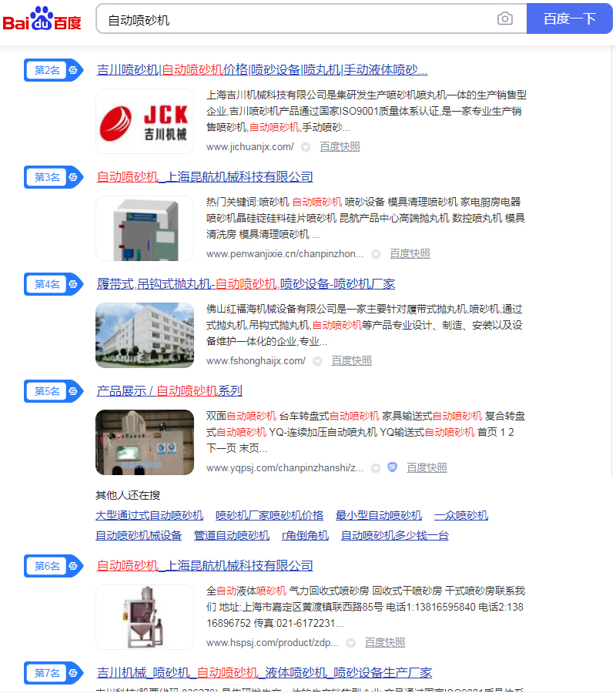Search related term 大型通过式自动喷砂机

click(x=149, y=515)
